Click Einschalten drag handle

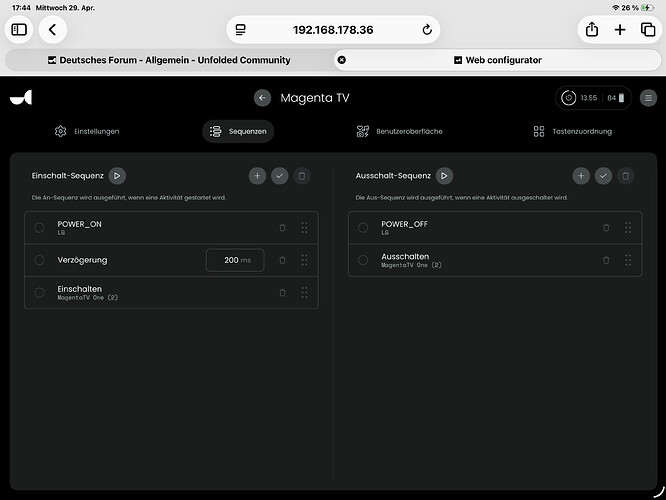305,293
